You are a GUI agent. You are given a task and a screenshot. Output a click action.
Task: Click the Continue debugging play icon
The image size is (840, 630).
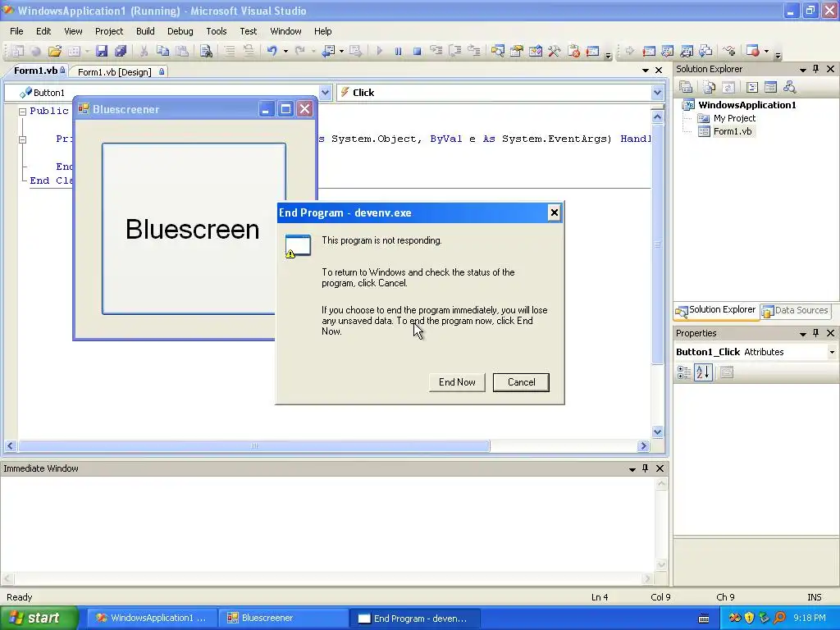click(379, 51)
